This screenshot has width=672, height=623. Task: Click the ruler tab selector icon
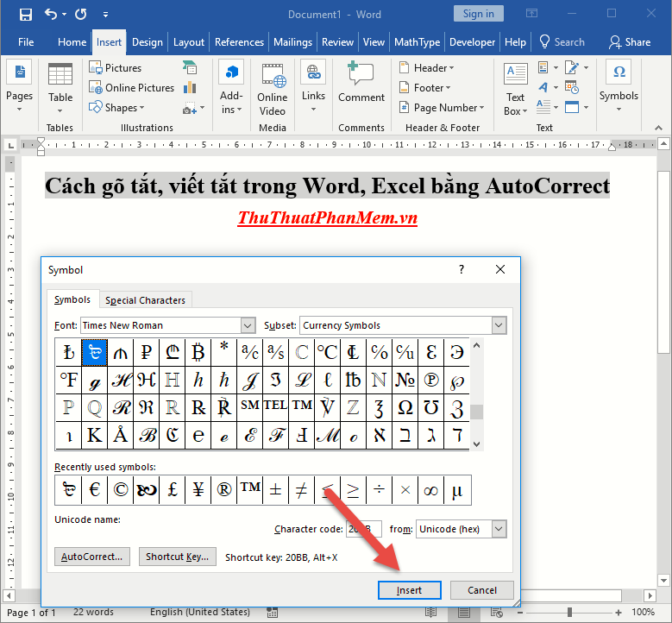point(10,146)
